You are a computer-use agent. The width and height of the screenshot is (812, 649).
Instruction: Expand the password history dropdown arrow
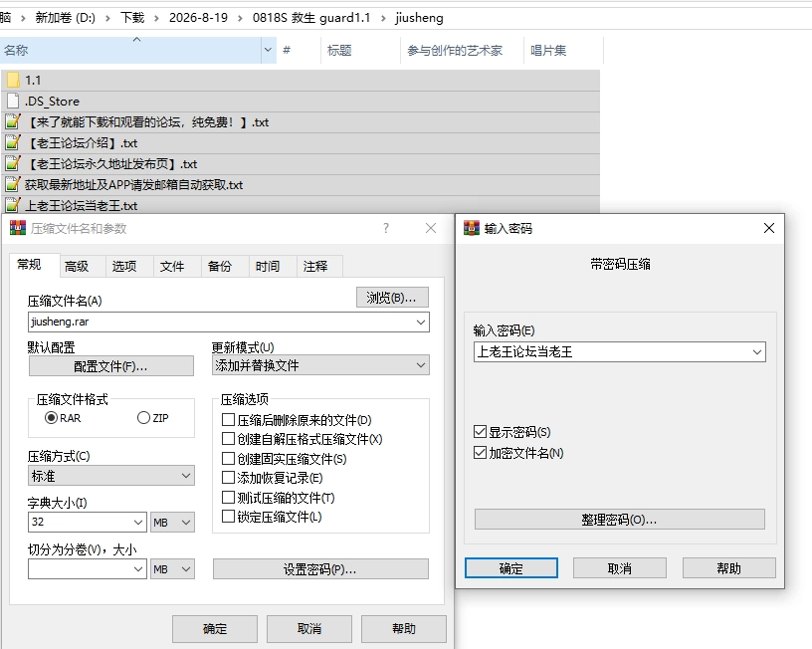pyautogui.click(x=757, y=352)
